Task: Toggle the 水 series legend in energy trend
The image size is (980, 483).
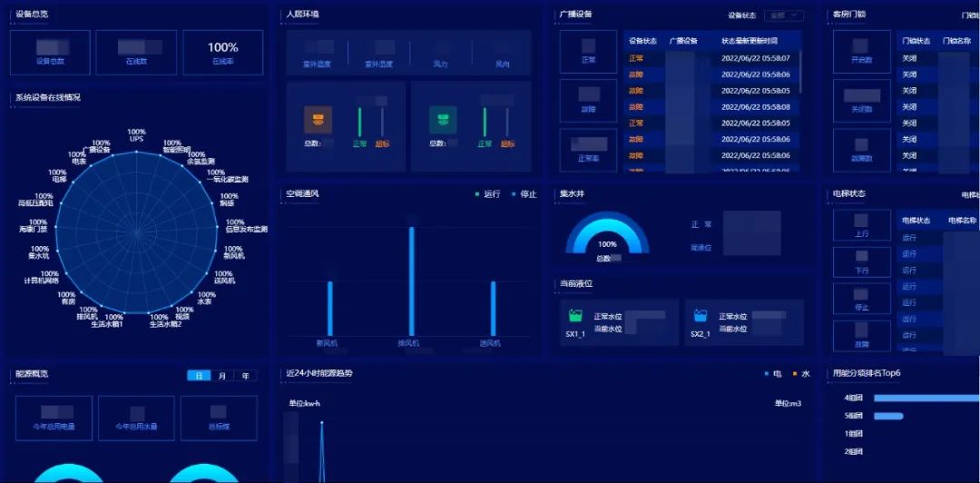Action: tap(801, 374)
